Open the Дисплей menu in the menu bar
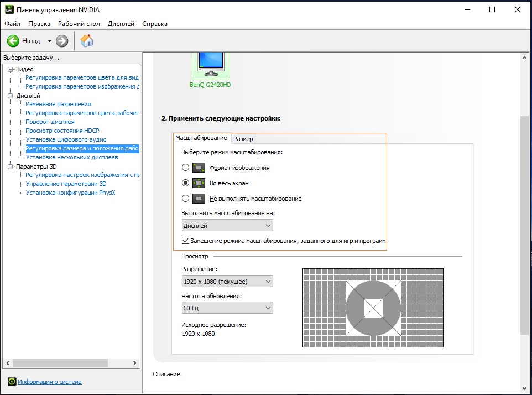The height and width of the screenshot is (395, 532). (121, 24)
